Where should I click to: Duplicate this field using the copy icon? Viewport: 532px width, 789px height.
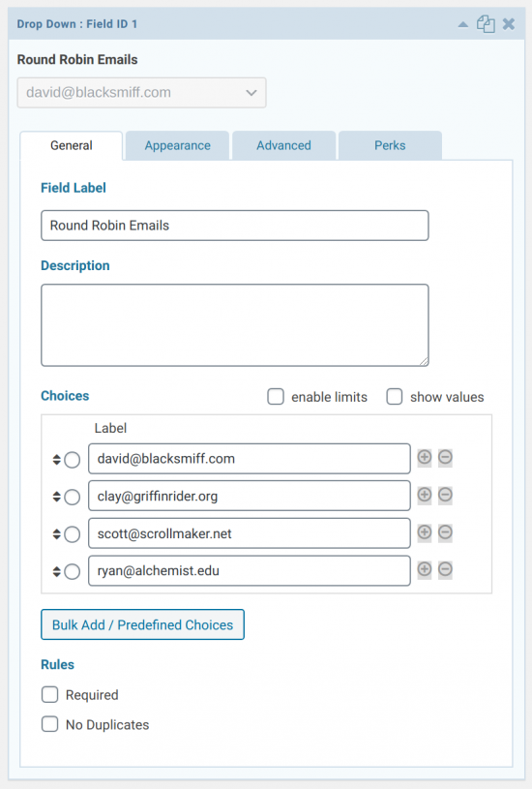click(486, 23)
